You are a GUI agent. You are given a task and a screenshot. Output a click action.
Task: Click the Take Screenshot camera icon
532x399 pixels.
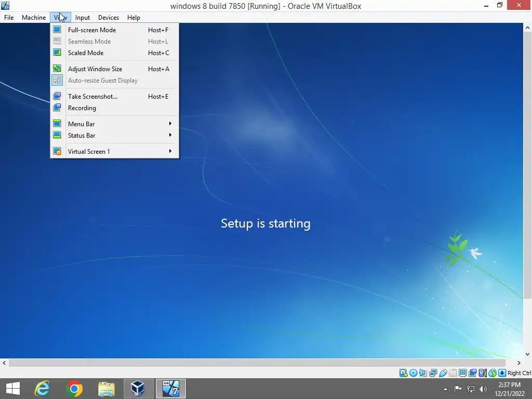pos(57,96)
